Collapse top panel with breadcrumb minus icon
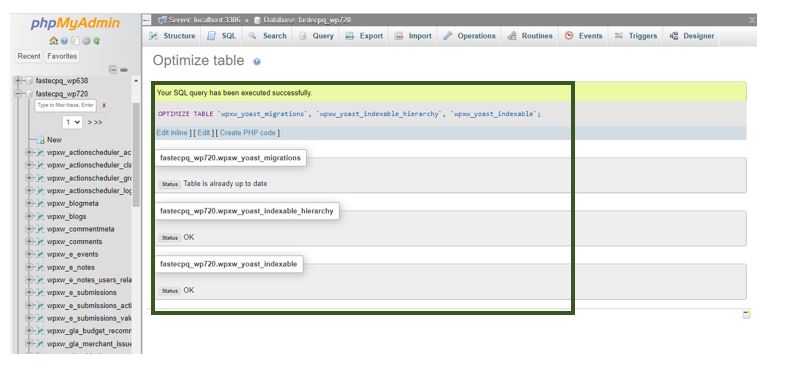Viewport: 785px width, 370px height. point(147,20)
